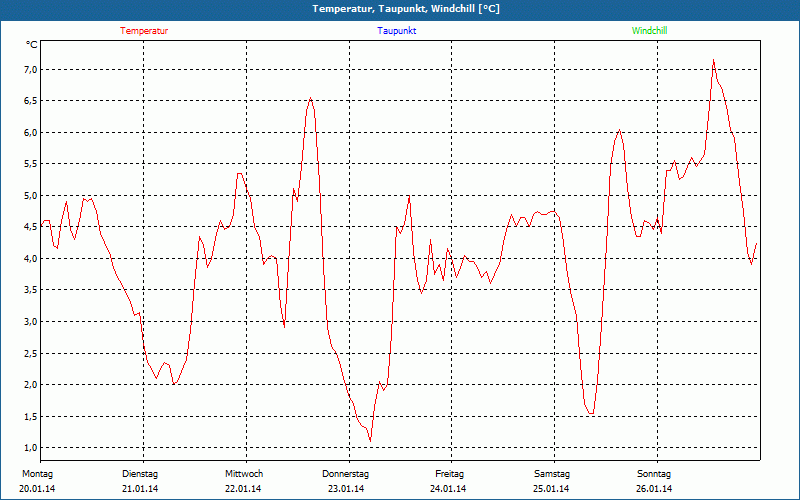Click the Sonntag day label
Screen dimensions: 800x500
(x=654, y=474)
